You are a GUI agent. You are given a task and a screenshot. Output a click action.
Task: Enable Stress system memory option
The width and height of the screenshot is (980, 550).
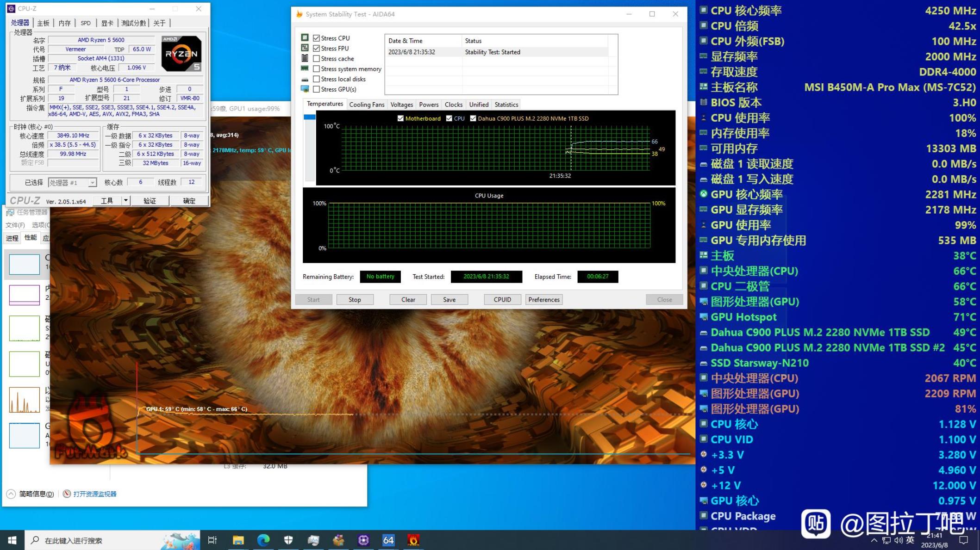(317, 69)
